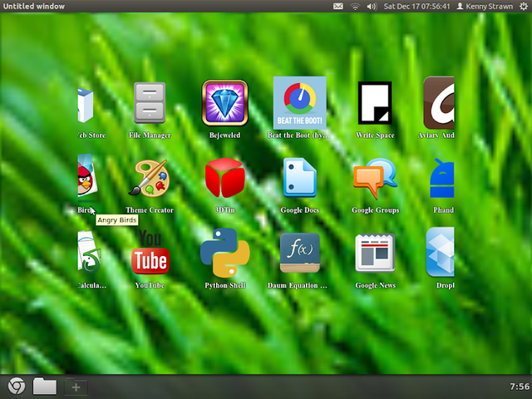Open the File Manager app icon

pyautogui.click(x=150, y=103)
